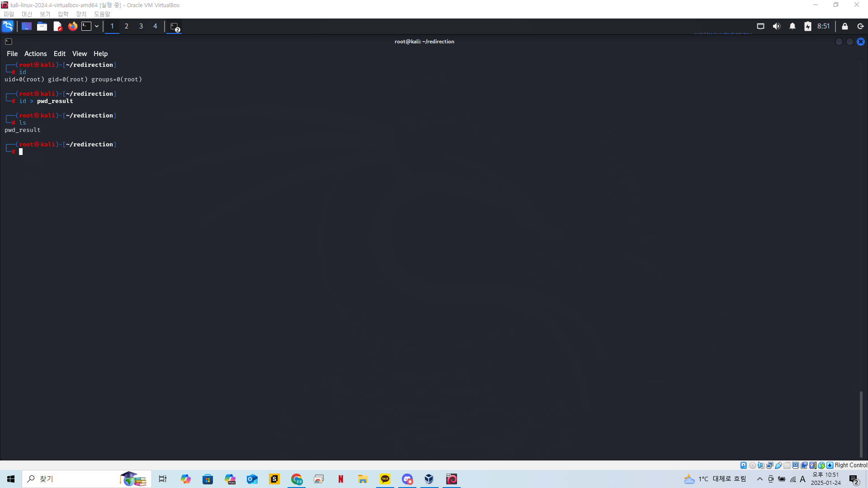The width and height of the screenshot is (868, 488).
Task: Open the file manager from the panel
Action: pyautogui.click(x=42, y=26)
